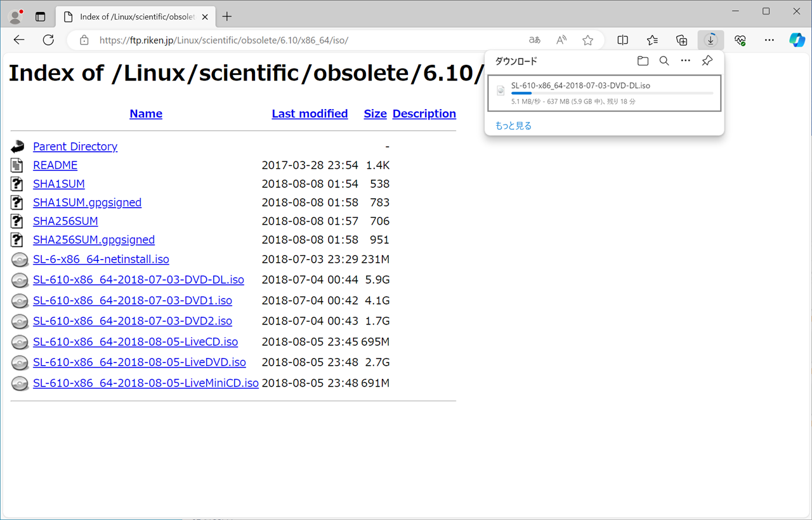Click the address bar URL field

pos(304,40)
